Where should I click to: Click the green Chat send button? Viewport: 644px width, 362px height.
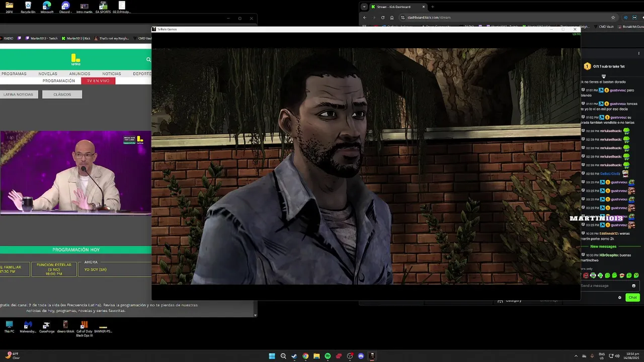tap(632, 297)
